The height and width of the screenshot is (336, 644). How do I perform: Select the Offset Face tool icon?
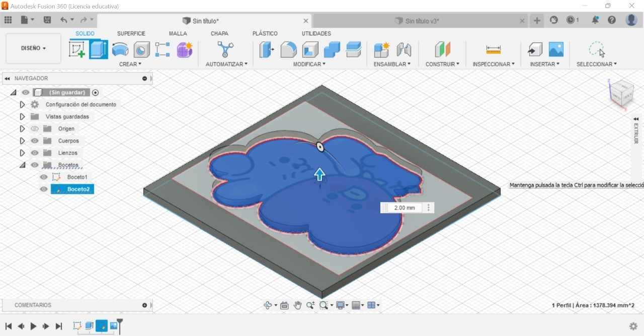pyautogui.click(x=354, y=49)
